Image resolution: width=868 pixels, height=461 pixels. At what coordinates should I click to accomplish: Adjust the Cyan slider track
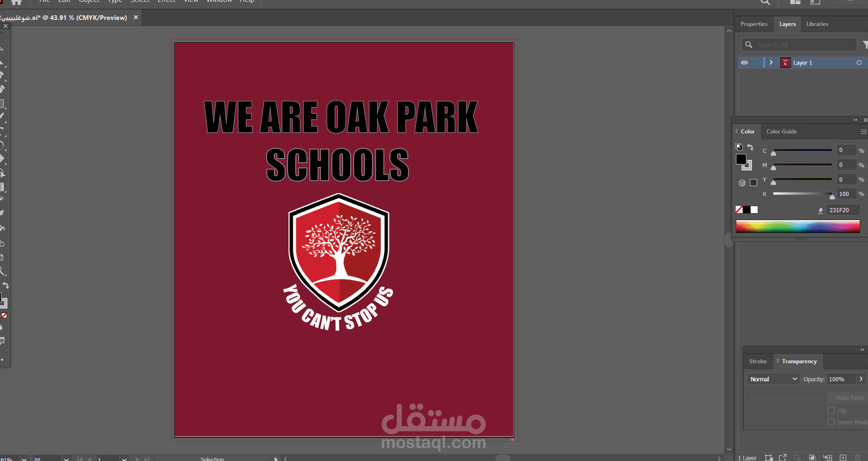coord(802,151)
